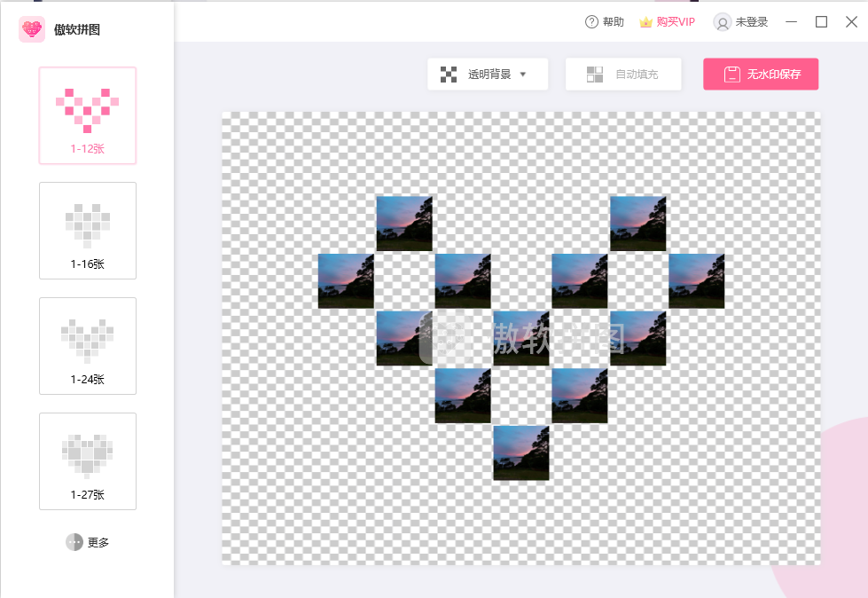Click the save disk icon

(731, 75)
